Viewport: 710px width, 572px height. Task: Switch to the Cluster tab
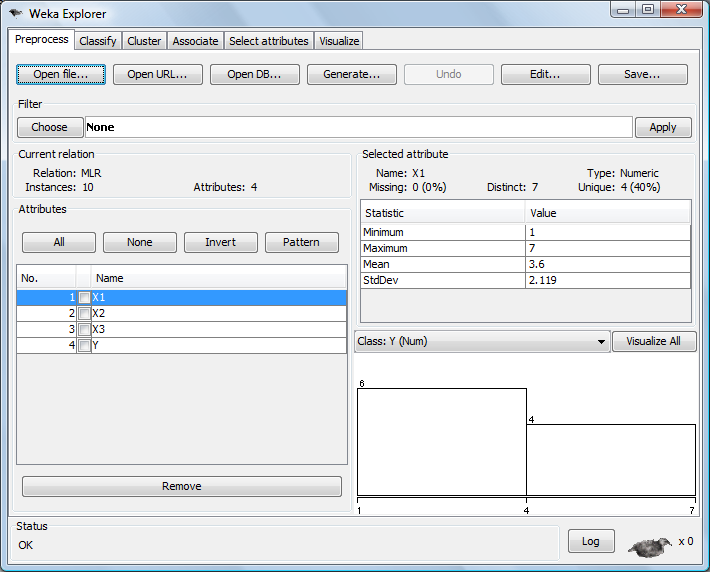click(144, 41)
